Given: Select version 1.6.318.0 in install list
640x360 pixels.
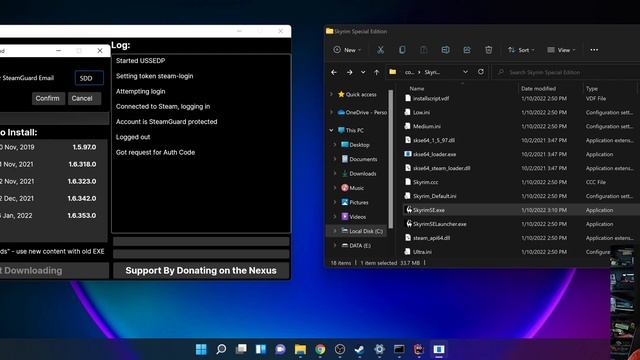Looking at the screenshot, I should (x=53, y=164).
